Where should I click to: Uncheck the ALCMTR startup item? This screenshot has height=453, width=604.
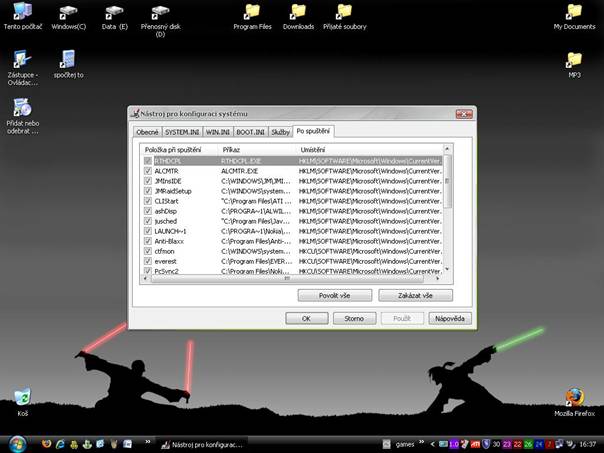(x=148, y=171)
